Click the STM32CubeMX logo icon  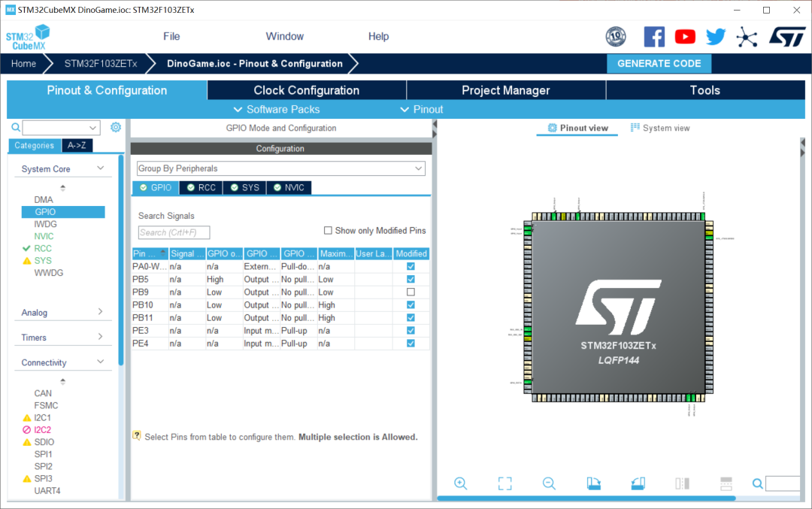[x=28, y=38]
